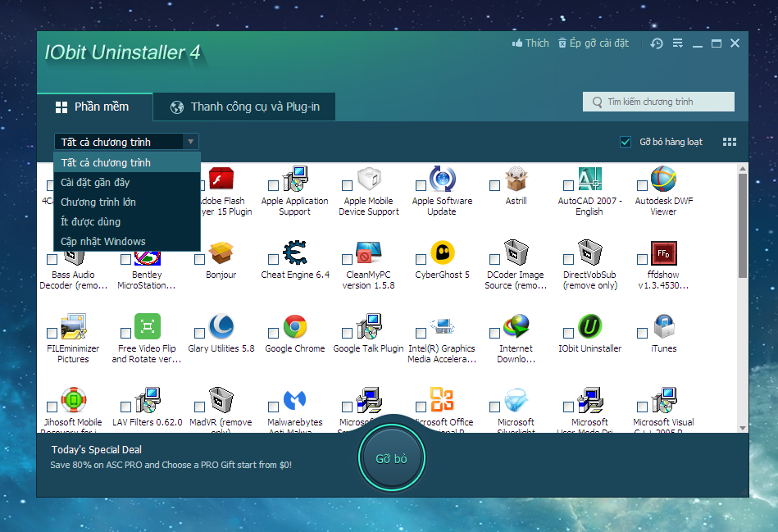
Task: Click the Save 80% on ASC PRO link
Action: (x=171, y=465)
